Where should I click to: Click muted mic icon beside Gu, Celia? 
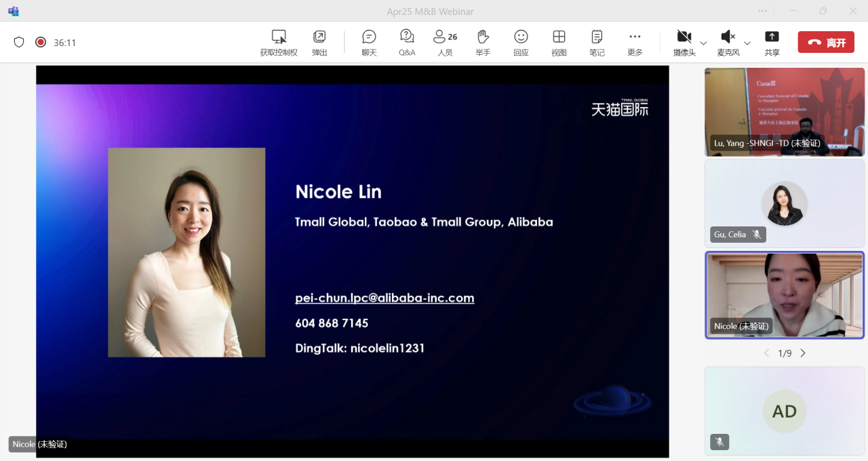(x=757, y=235)
